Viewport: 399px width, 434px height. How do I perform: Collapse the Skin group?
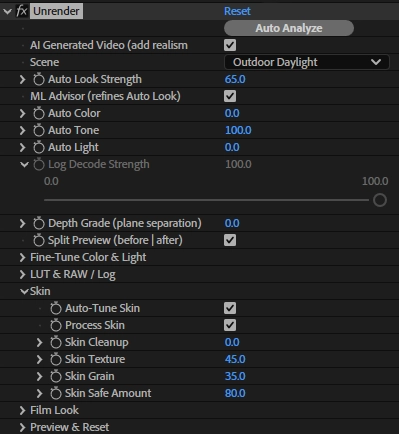pos(24,292)
